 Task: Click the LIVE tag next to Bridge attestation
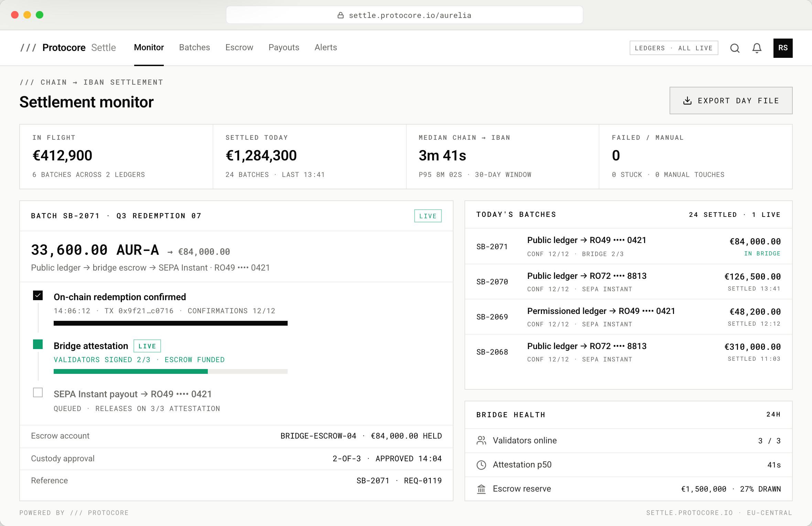(x=147, y=346)
